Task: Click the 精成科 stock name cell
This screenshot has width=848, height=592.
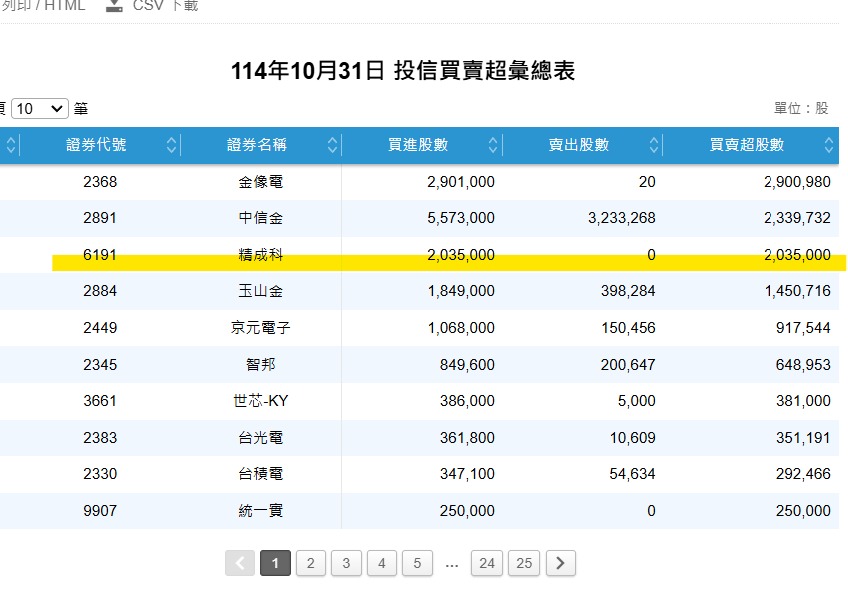Action: click(261, 255)
